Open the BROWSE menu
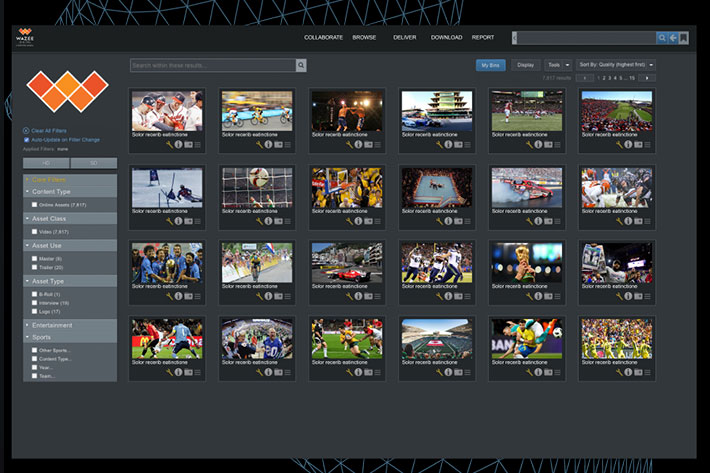The height and width of the screenshot is (473, 710). coord(364,38)
